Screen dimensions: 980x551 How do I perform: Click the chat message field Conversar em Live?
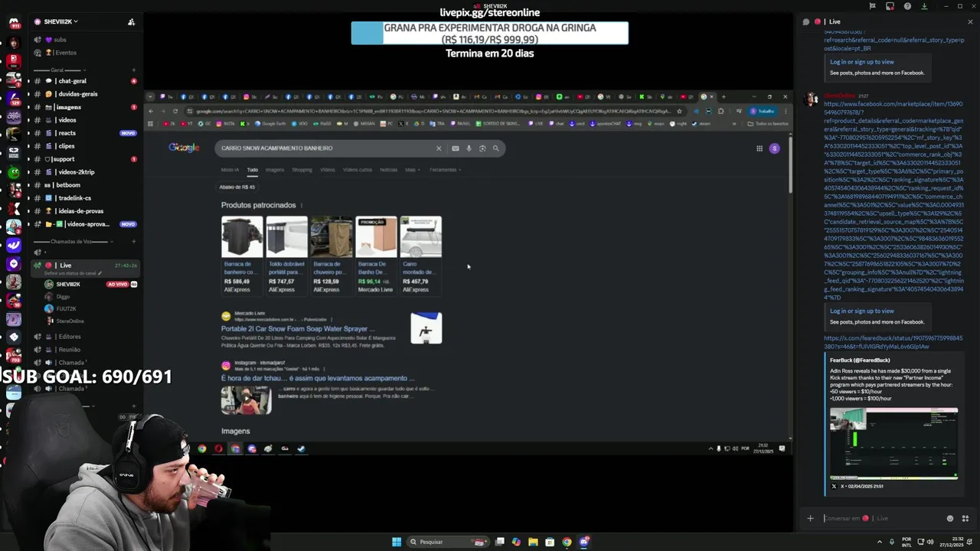[880, 518]
